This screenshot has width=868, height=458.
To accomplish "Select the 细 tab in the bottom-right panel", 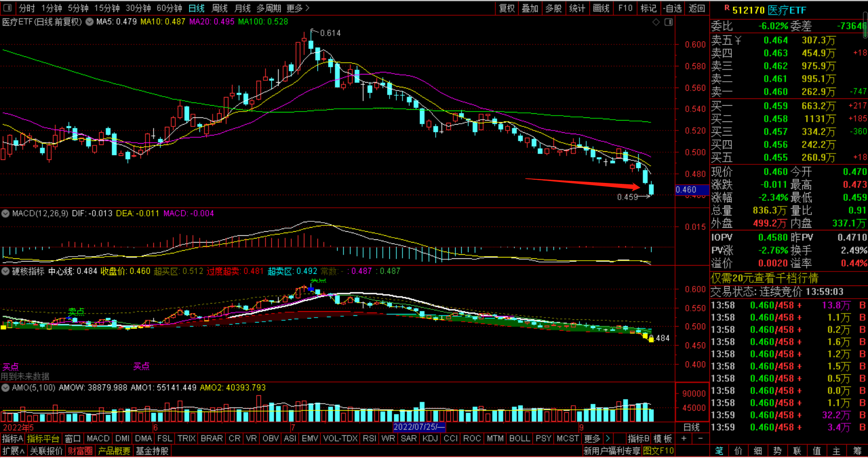I will pos(758,451).
